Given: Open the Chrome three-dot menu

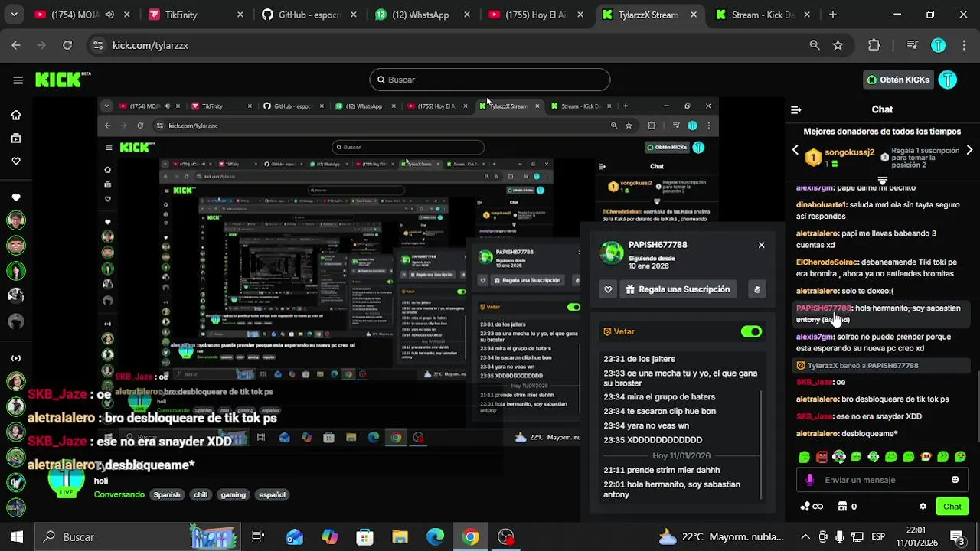Looking at the screenshot, I should 963,45.
